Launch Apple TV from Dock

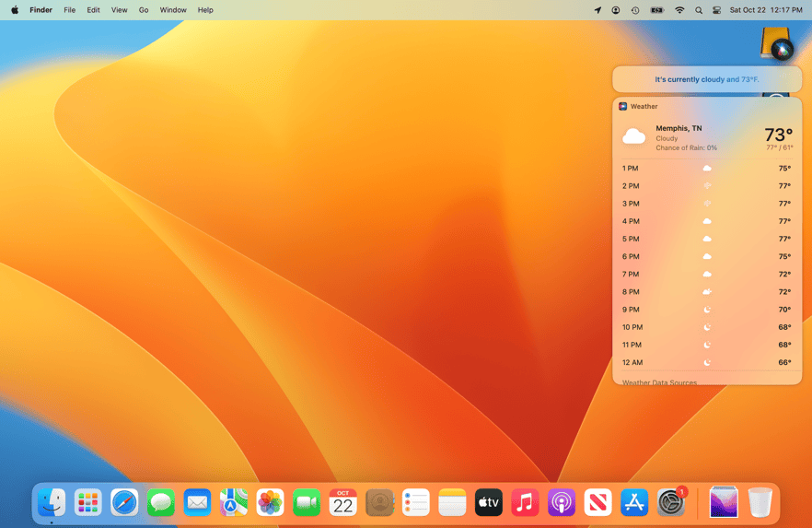click(489, 502)
